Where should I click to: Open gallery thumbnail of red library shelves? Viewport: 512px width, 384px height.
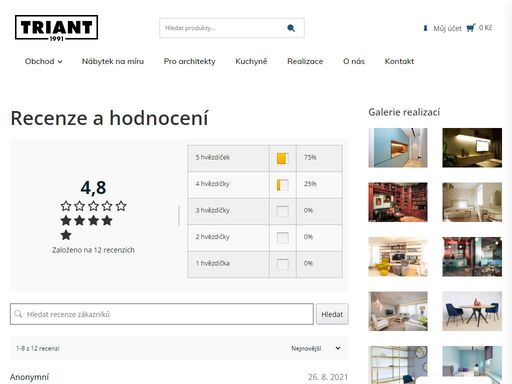398,202
